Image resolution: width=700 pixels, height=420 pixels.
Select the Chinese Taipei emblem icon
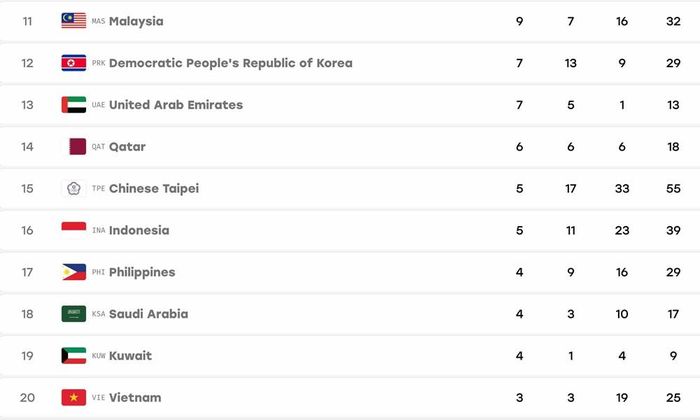74,188
